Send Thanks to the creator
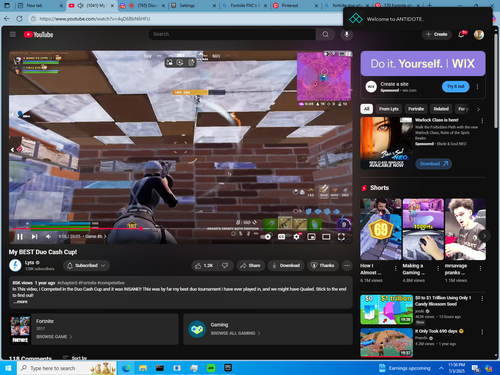The height and width of the screenshot is (375, 500). pos(322,266)
